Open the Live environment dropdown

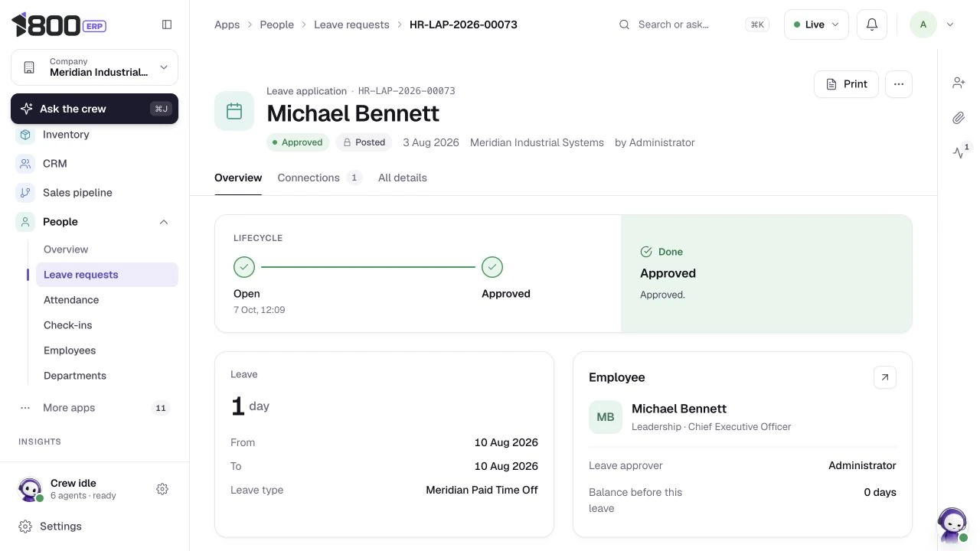tap(816, 24)
